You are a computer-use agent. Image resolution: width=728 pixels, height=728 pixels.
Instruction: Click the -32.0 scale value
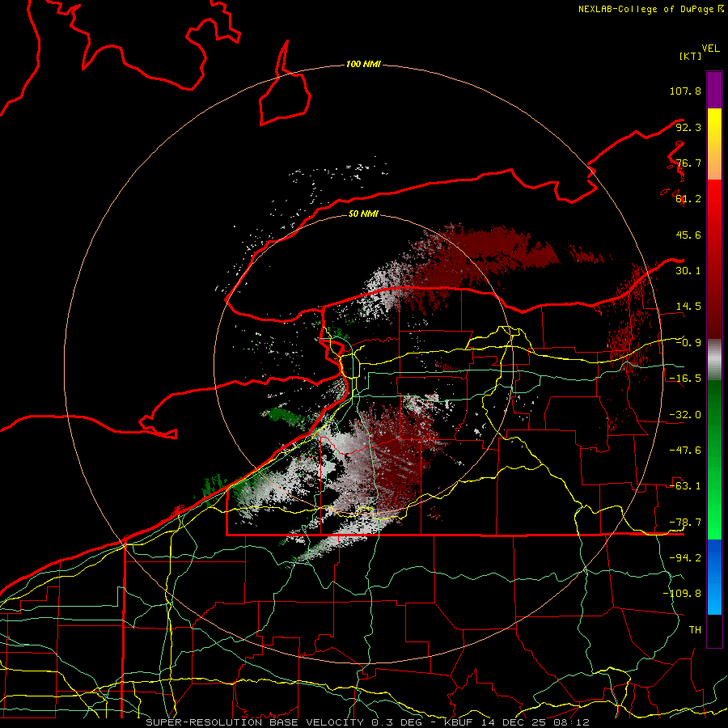pyautogui.click(x=685, y=415)
